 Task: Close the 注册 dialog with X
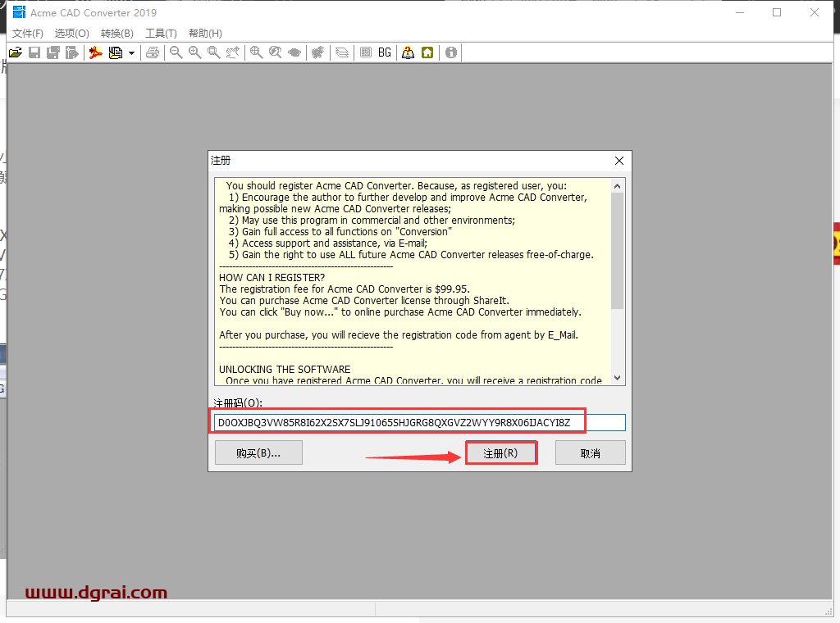619,161
